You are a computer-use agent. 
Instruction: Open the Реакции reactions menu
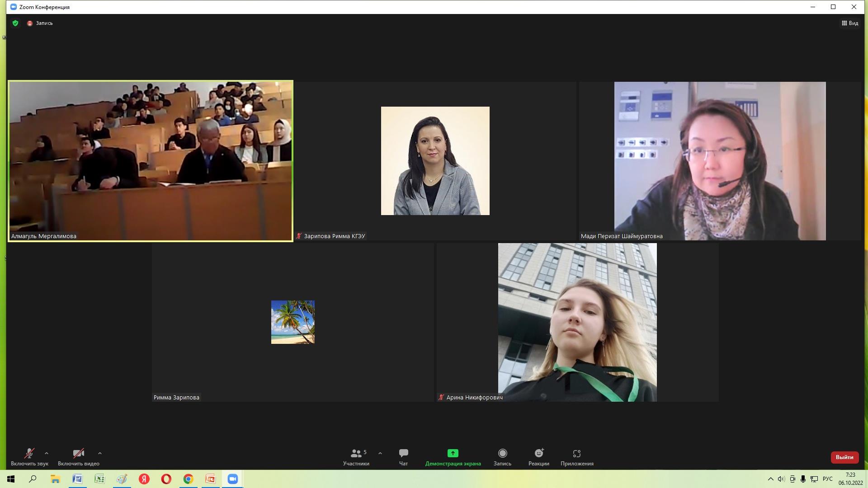[x=538, y=457]
